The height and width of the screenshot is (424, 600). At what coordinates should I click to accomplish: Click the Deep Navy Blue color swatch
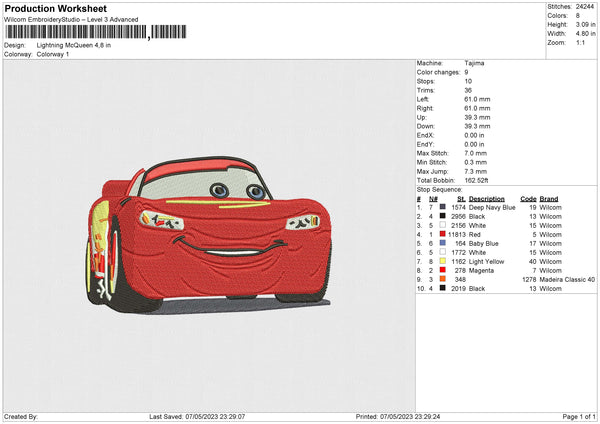pos(442,207)
